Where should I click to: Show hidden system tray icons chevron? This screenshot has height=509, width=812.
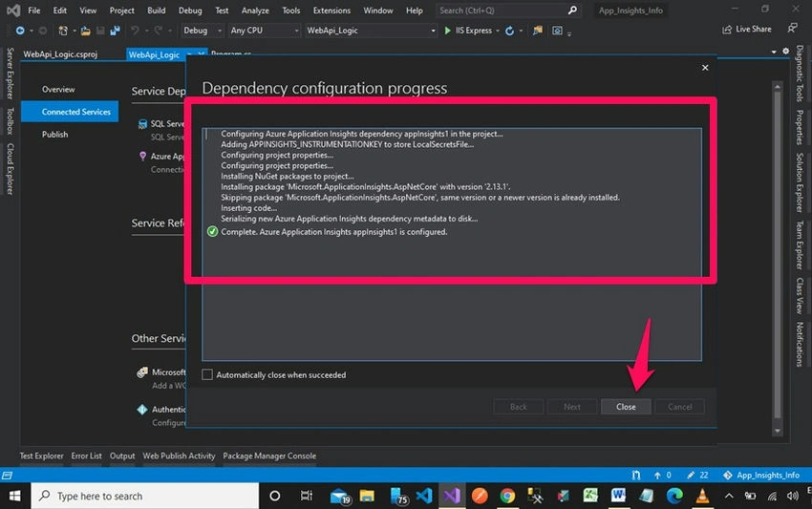[729, 496]
